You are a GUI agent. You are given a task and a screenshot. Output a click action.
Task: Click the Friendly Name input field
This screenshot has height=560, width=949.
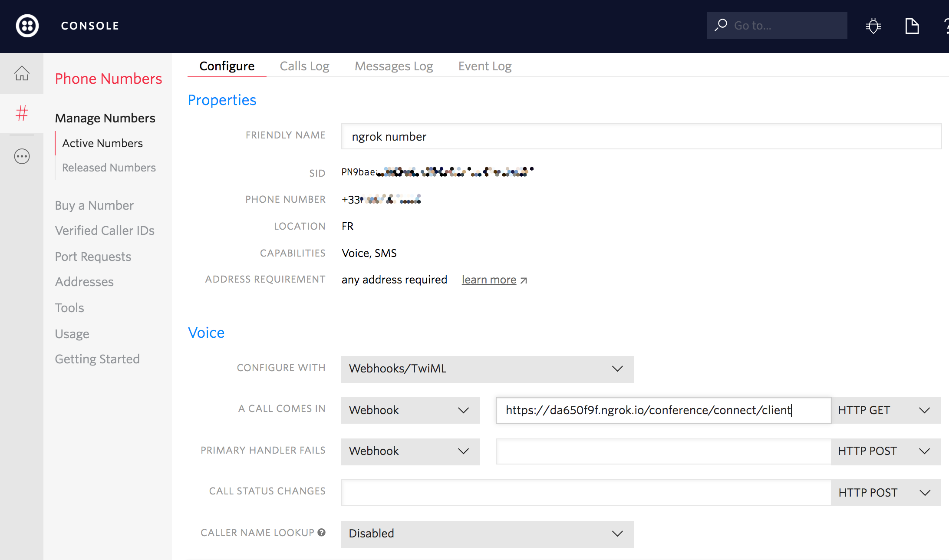coord(641,137)
